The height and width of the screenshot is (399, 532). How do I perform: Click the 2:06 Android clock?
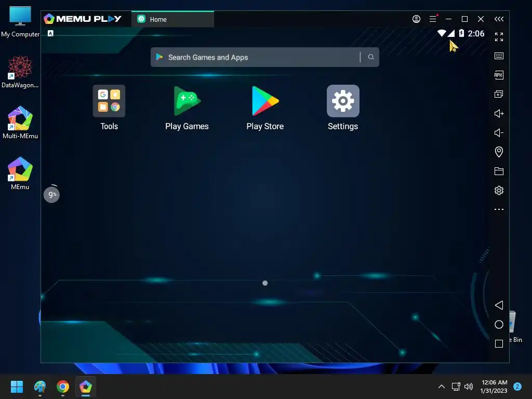pos(476,33)
